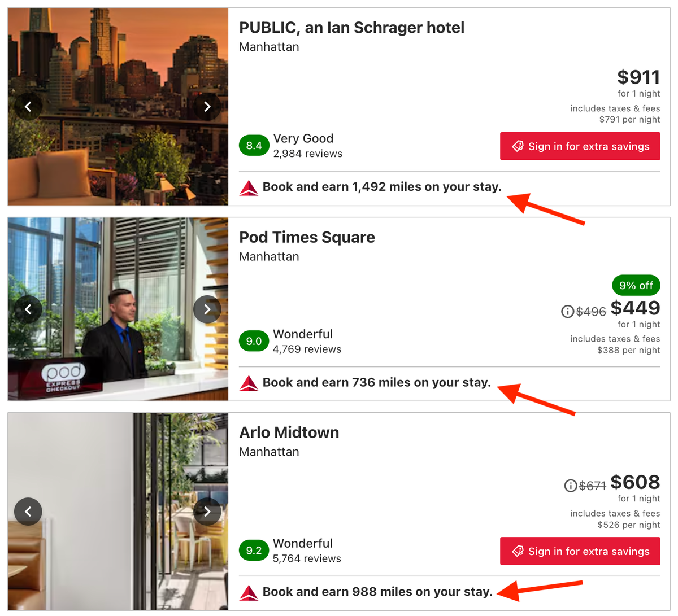Screen dimensions: 678x616
Task: Open Pod Times Square hotel title
Action: tap(307, 237)
